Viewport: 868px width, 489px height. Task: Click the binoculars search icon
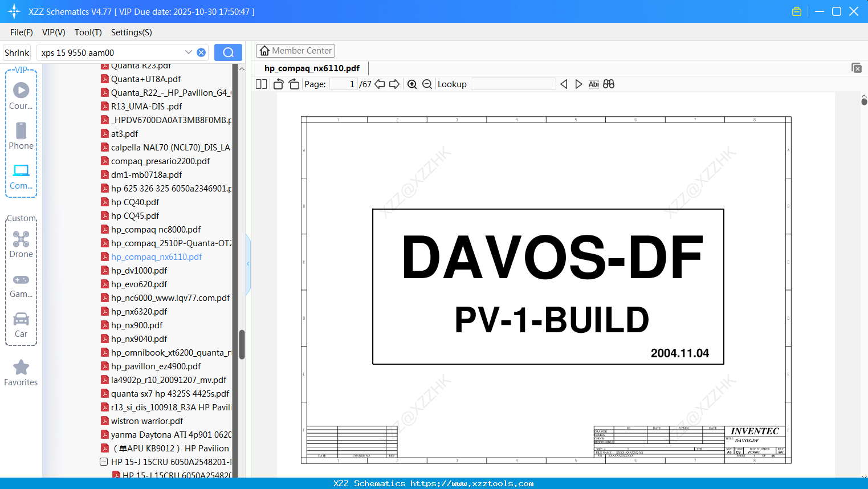(609, 84)
